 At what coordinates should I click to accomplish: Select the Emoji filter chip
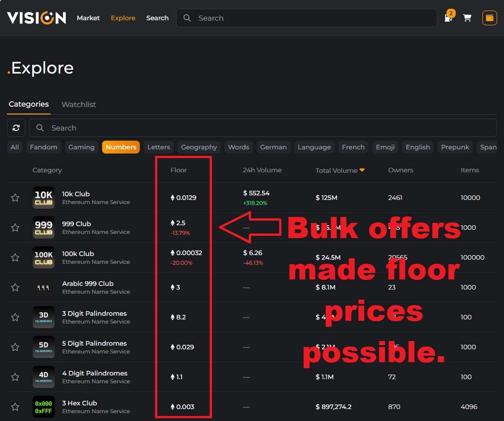pos(385,147)
